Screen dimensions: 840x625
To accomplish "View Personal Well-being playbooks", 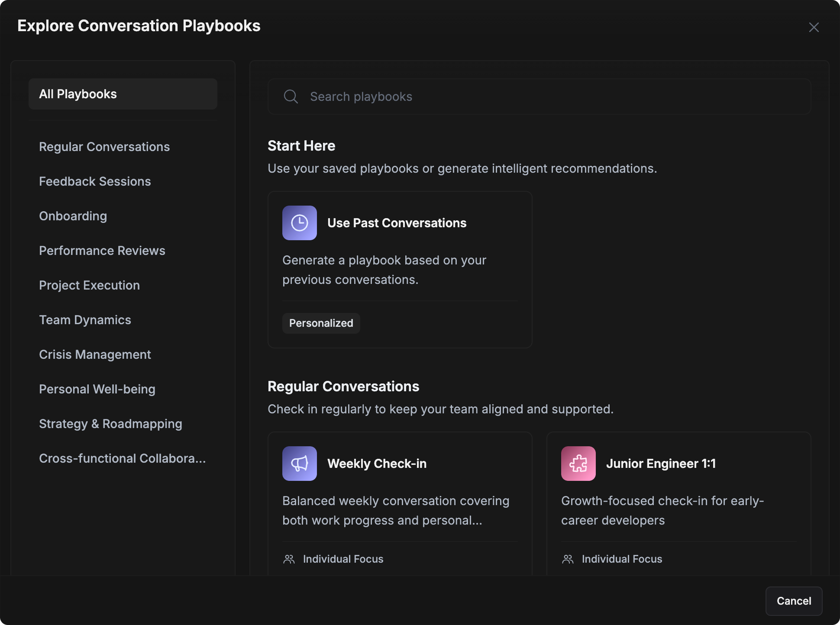I will (x=97, y=389).
